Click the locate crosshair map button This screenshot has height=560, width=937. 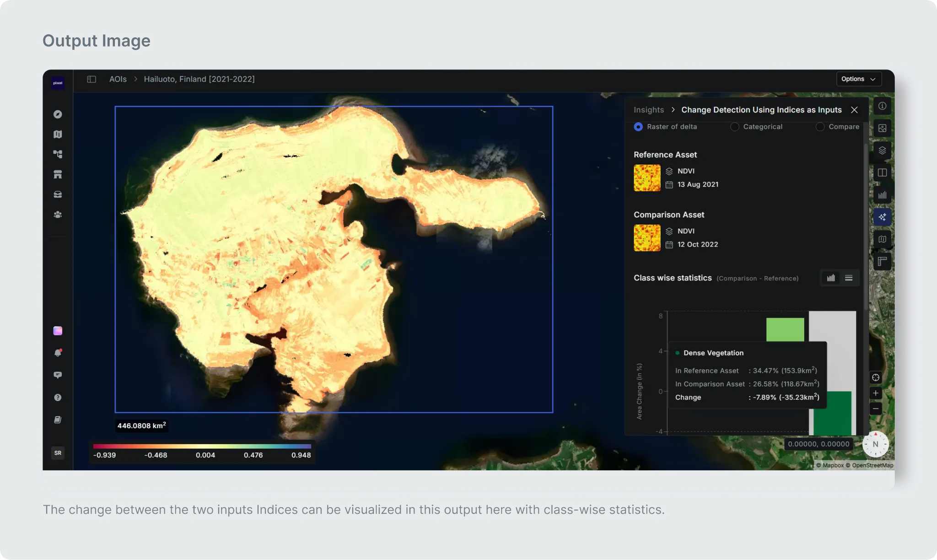point(875,377)
